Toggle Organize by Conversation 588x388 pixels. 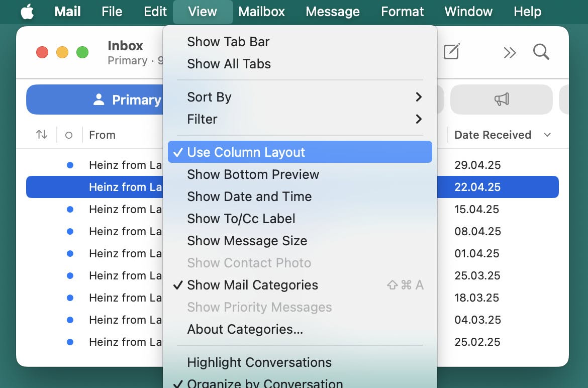click(x=300, y=381)
